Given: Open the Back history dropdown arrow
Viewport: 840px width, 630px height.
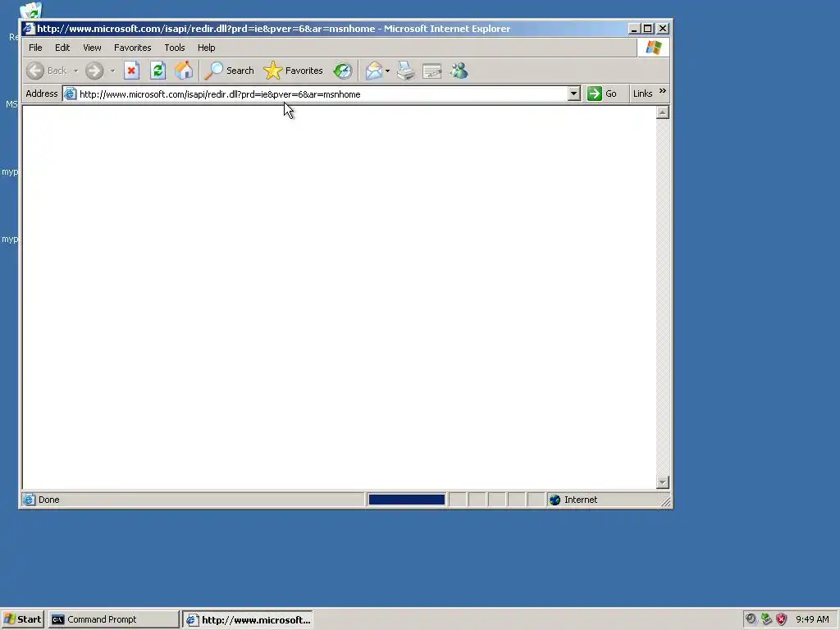Looking at the screenshot, I should 75,71.
